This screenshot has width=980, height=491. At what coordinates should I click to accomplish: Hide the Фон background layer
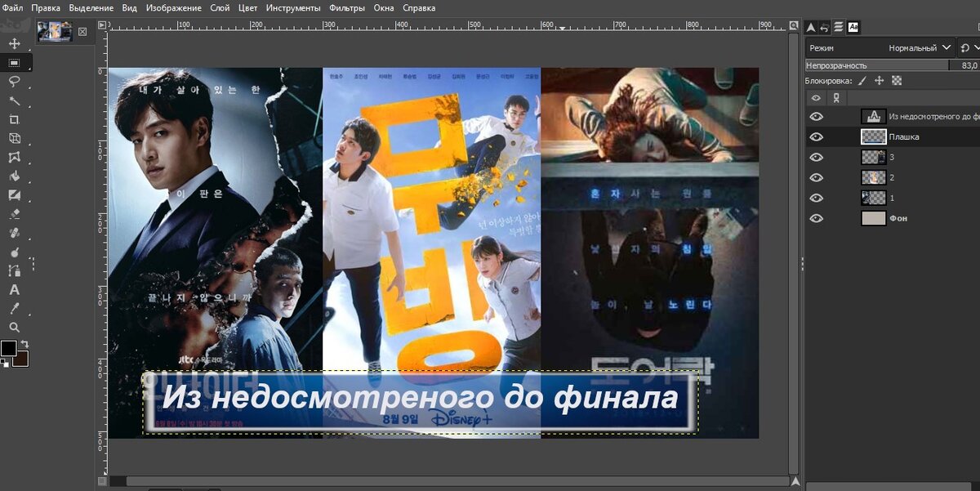pyautogui.click(x=816, y=219)
